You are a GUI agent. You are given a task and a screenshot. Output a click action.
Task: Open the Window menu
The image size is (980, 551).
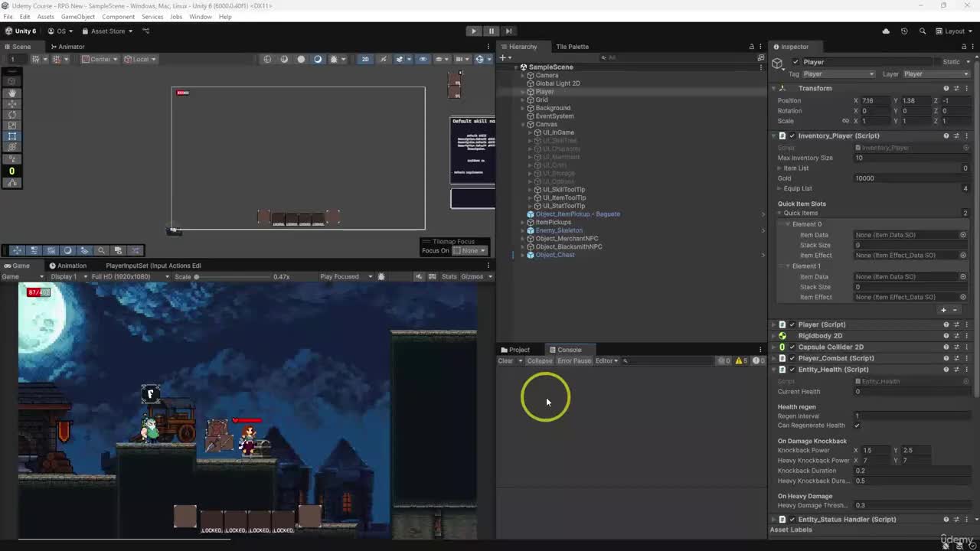tap(201, 17)
